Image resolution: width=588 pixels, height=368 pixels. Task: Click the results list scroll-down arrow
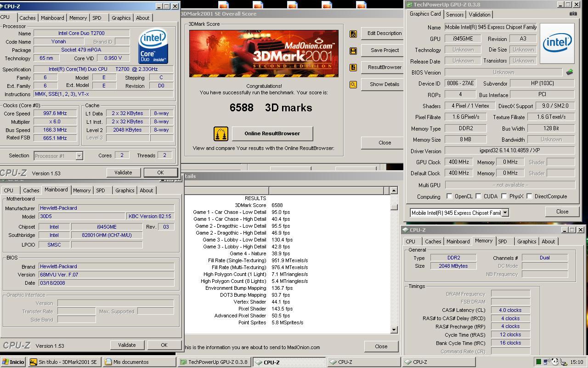point(394,329)
